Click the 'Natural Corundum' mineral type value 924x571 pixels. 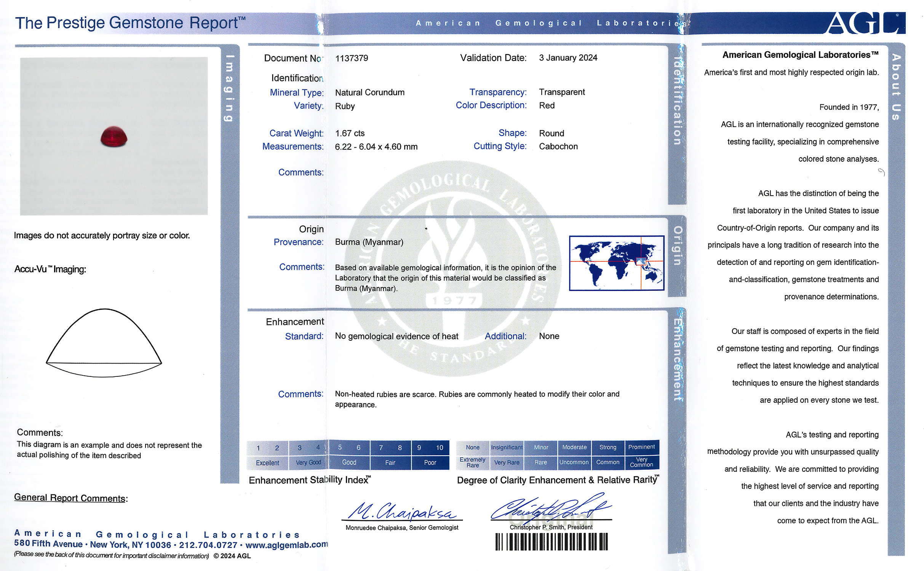click(370, 93)
